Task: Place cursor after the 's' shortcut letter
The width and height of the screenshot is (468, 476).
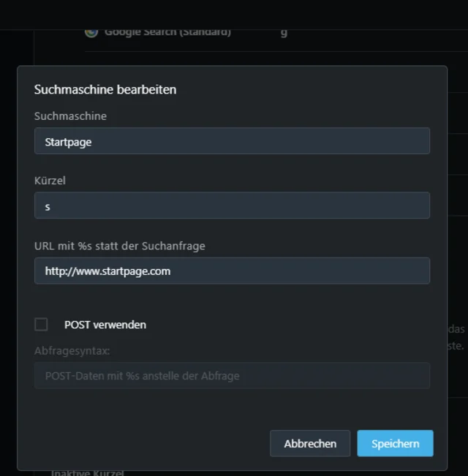Action: [x=51, y=205]
